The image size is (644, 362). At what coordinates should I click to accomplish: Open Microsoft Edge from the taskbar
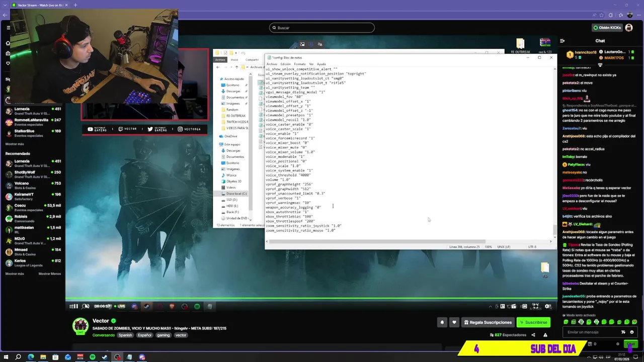pyautogui.click(x=31, y=357)
